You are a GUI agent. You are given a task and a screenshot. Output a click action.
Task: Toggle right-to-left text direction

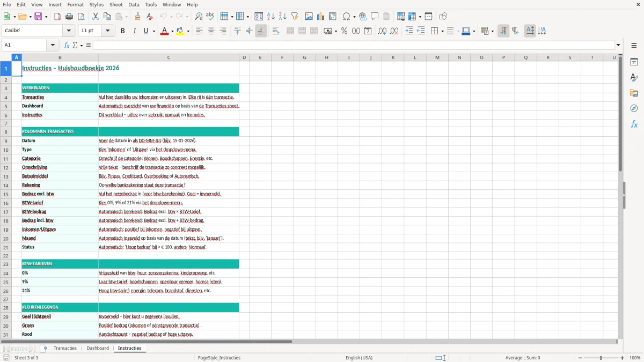(515, 31)
